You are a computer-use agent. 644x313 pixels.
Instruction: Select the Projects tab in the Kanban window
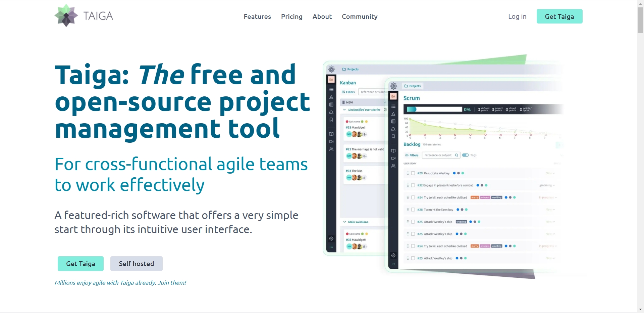351,69
